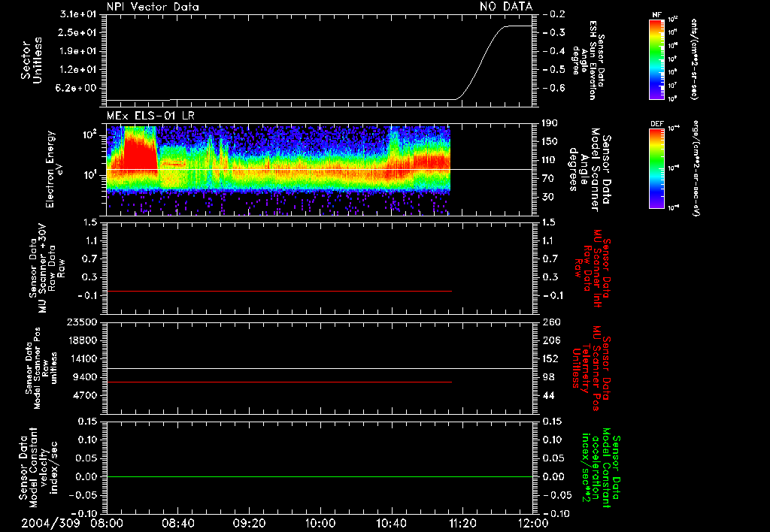The height and width of the screenshot is (532, 770).
Task: Click the '3.1e+01' Sector axis value
Action: pyautogui.click(x=77, y=14)
